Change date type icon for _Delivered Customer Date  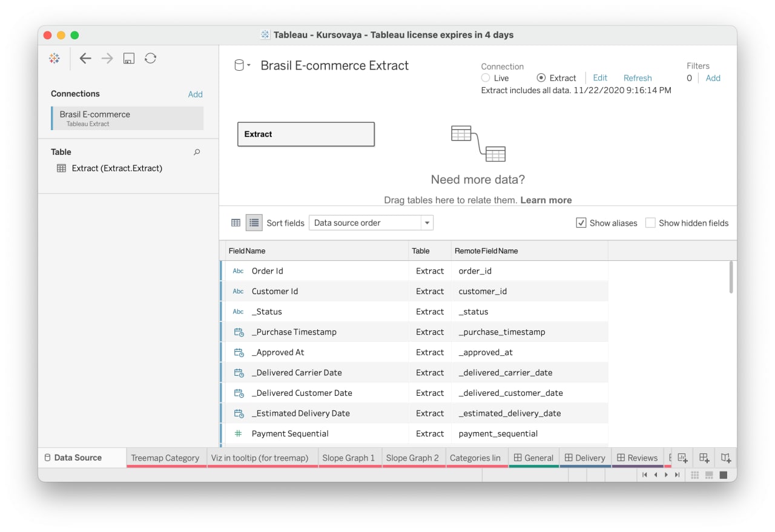point(239,393)
